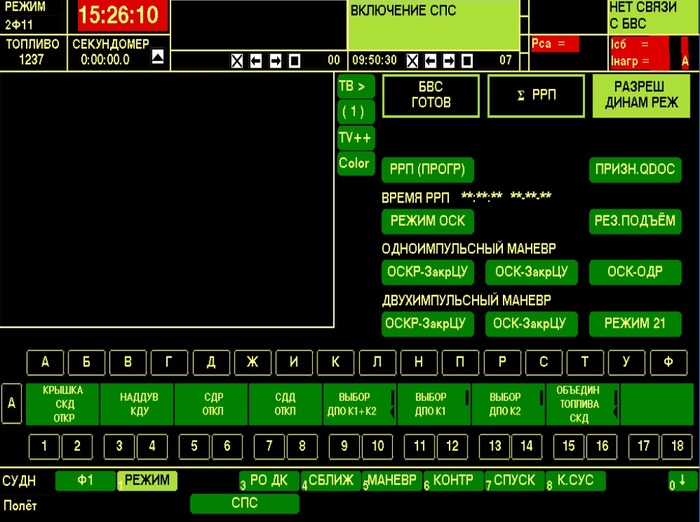Toggle the TV++ video mode
This screenshot has width=700, height=522.
[355, 138]
